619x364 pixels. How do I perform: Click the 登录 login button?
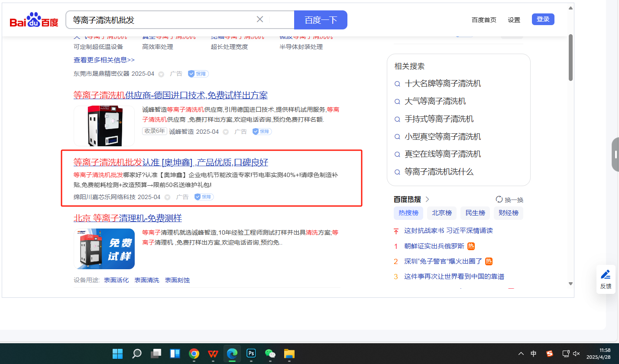click(x=543, y=19)
